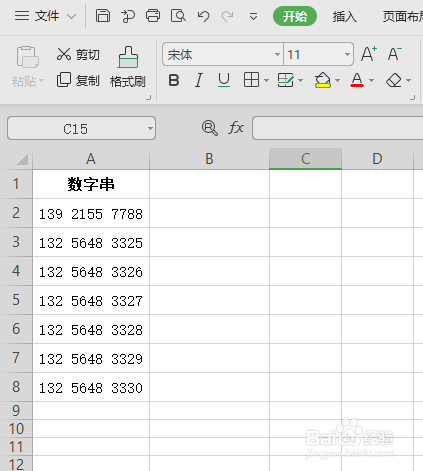Viewport: 423px width, 471px height.
Task: Click the Name Box showing C15
Action: (x=76, y=128)
